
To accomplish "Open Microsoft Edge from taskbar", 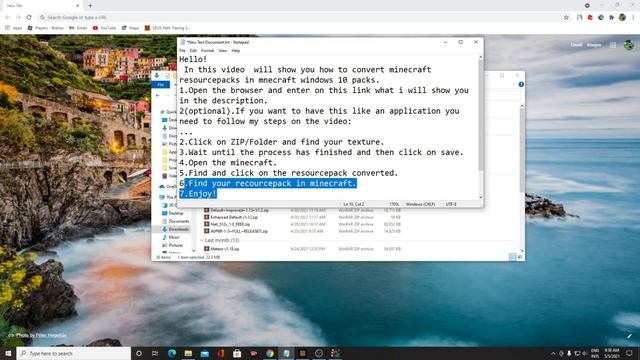I will [172, 353].
